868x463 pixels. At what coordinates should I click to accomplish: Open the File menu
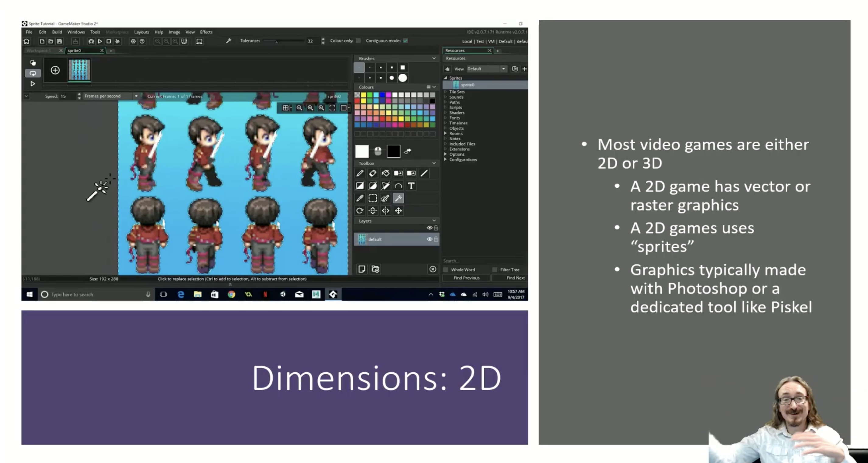click(x=29, y=32)
